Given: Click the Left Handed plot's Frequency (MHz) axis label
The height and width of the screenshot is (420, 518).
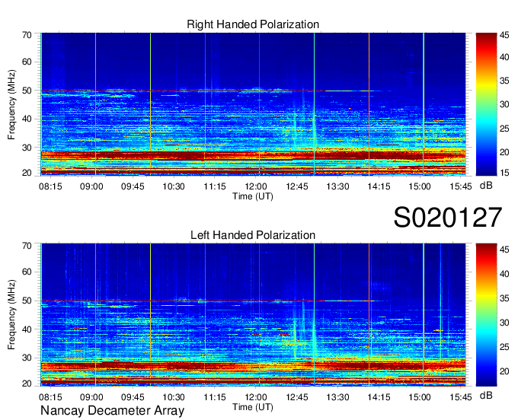Looking at the screenshot, I should coord(11,315).
